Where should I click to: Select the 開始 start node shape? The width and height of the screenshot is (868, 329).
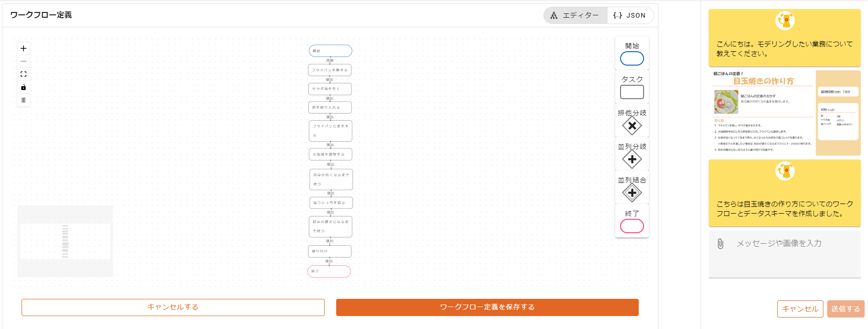632,58
